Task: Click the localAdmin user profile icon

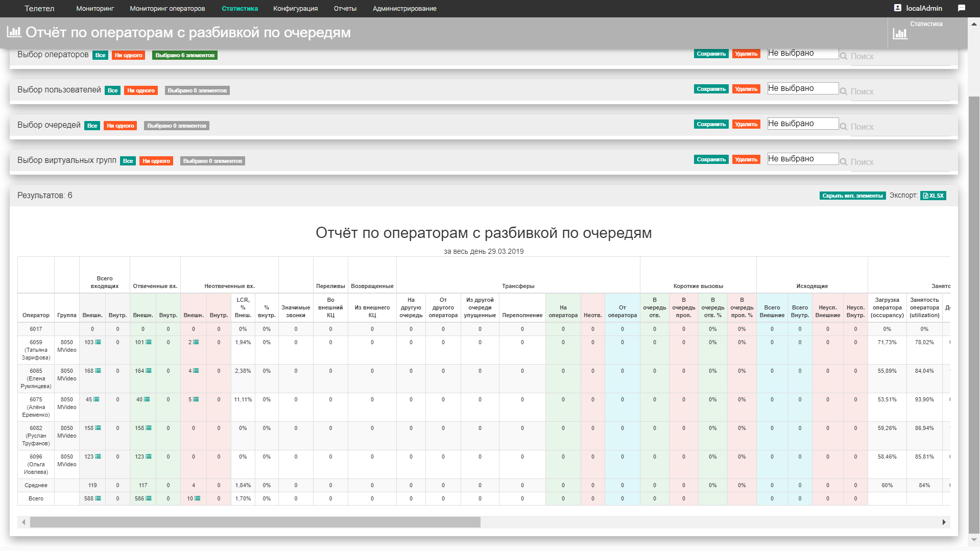Action: point(898,8)
